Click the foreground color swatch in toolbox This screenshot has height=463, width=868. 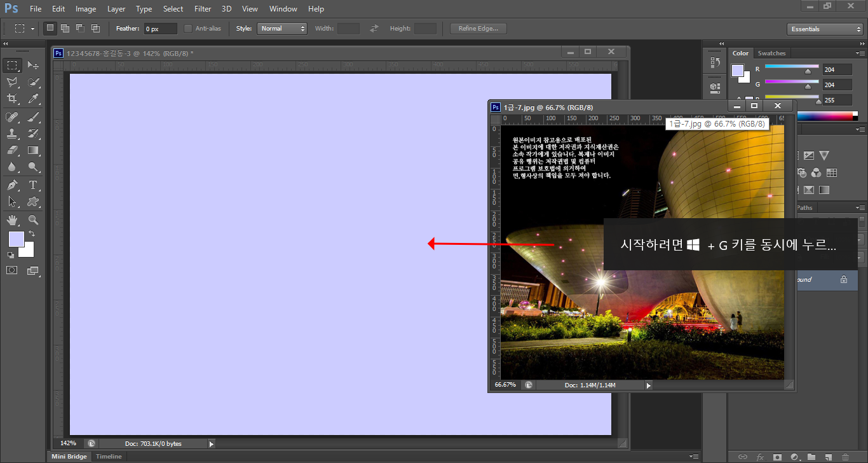point(16,239)
